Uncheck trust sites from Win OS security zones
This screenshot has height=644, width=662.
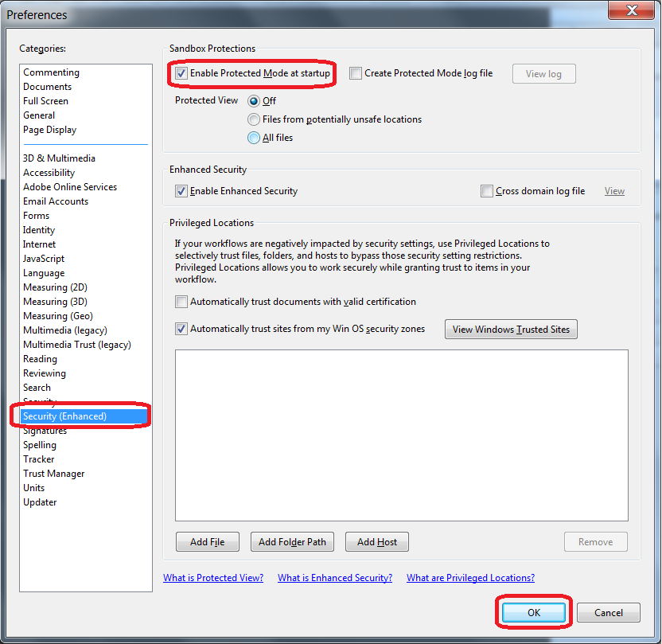pyautogui.click(x=181, y=329)
